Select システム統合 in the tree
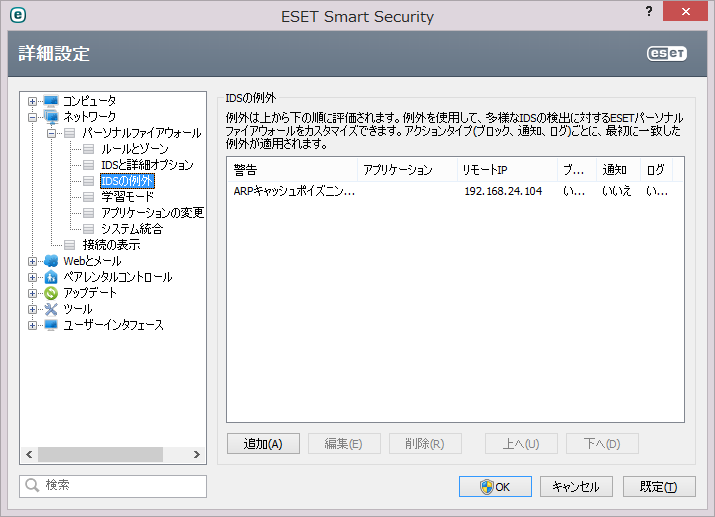The height and width of the screenshot is (517, 715). (x=132, y=229)
